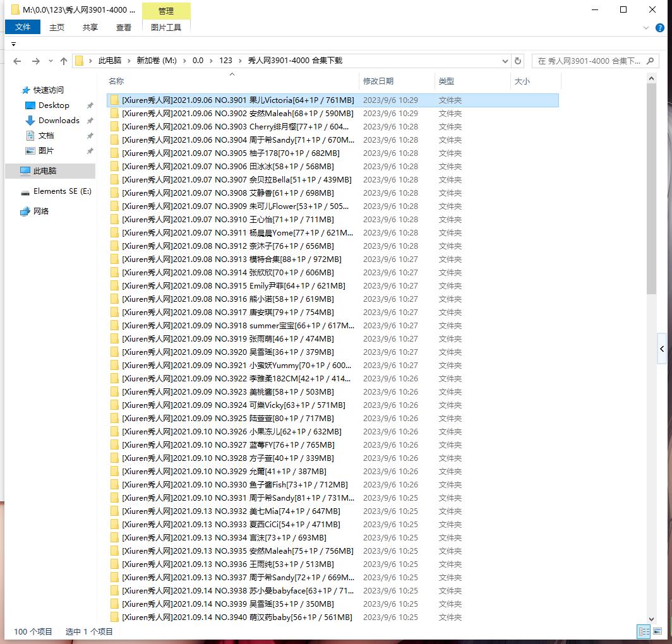Click folder icon of NO.3907 佘贝拉Bella

(114, 180)
